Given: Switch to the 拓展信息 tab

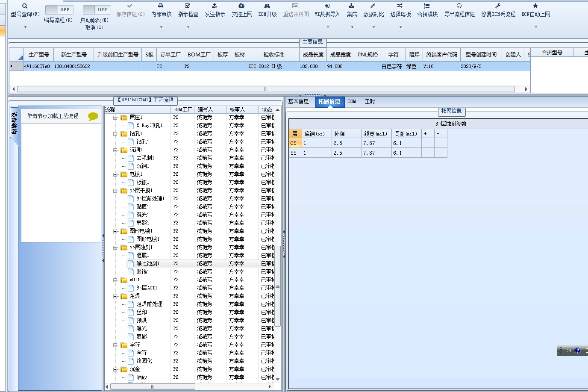Looking at the screenshot, I should [329, 102].
